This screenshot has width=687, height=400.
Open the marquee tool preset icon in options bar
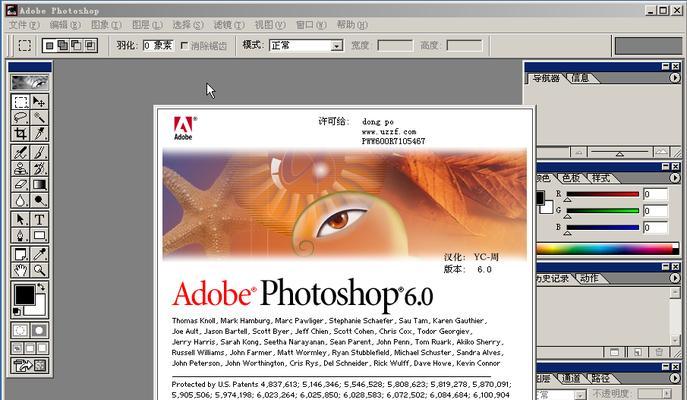tap(25, 45)
